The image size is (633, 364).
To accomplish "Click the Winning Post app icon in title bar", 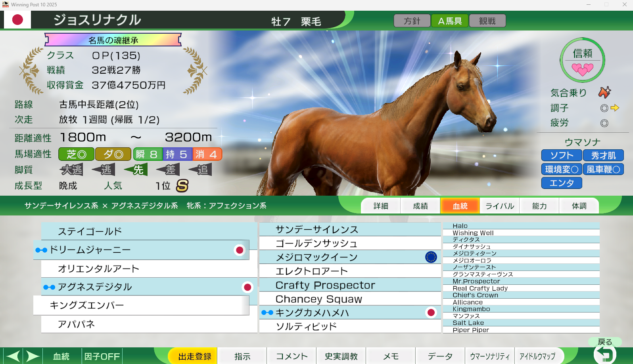I will tap(5, 5).
